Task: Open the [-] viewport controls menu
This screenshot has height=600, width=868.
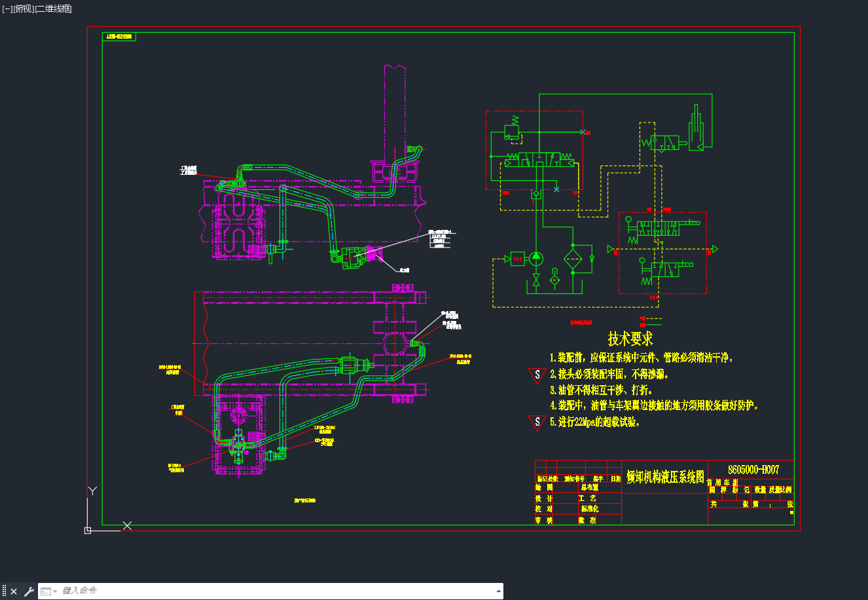Action: (7, 9)
